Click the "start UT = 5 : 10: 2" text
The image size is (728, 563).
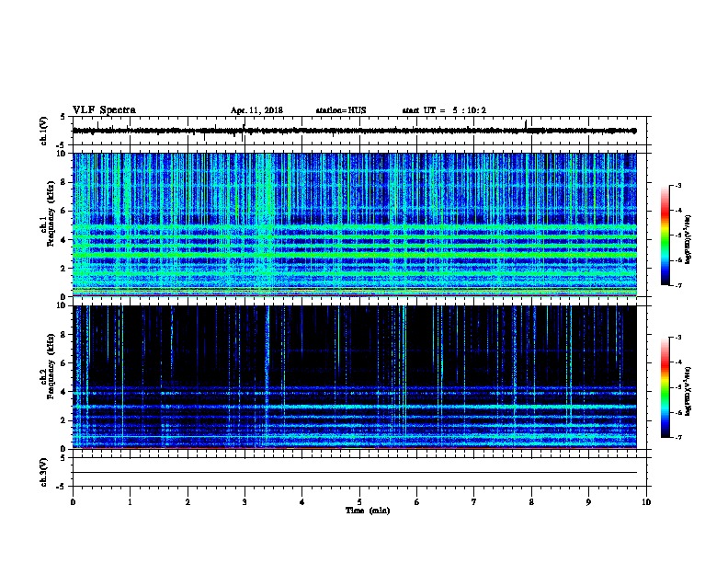coord(444,110)
